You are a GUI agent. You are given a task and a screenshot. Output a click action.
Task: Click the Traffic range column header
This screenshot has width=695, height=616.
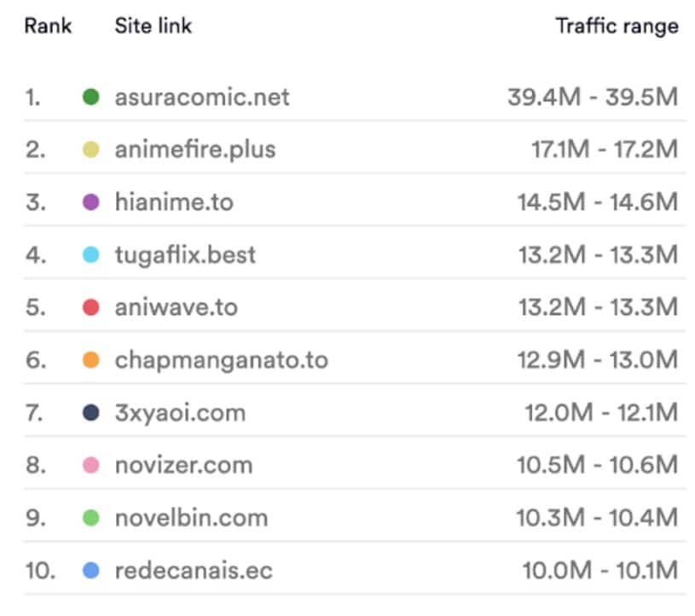coord(617,26)
